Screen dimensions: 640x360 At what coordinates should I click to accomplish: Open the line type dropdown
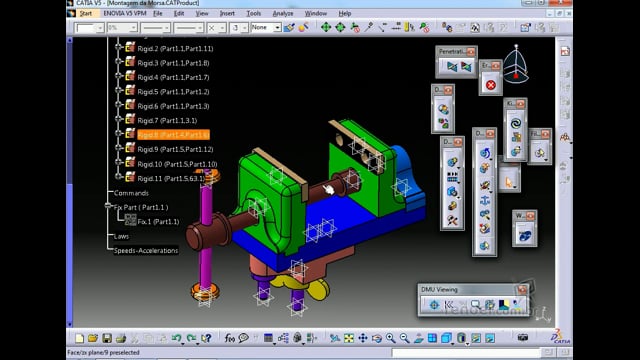tap(188, 28)
